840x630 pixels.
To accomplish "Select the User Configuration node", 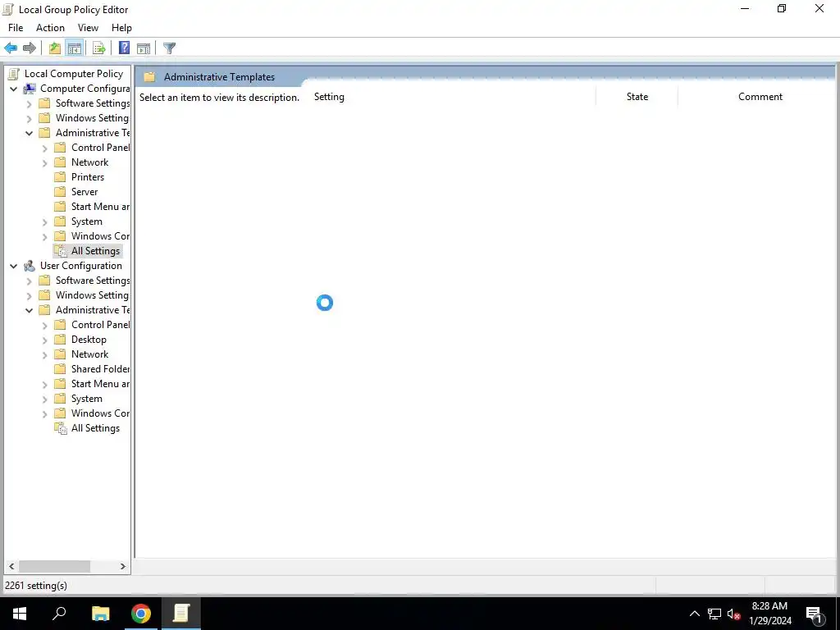I will tap(81, 266).
